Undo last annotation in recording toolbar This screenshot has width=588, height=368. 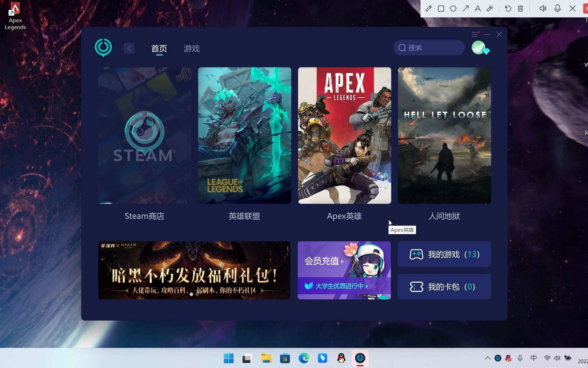click(x=508, y=9)
